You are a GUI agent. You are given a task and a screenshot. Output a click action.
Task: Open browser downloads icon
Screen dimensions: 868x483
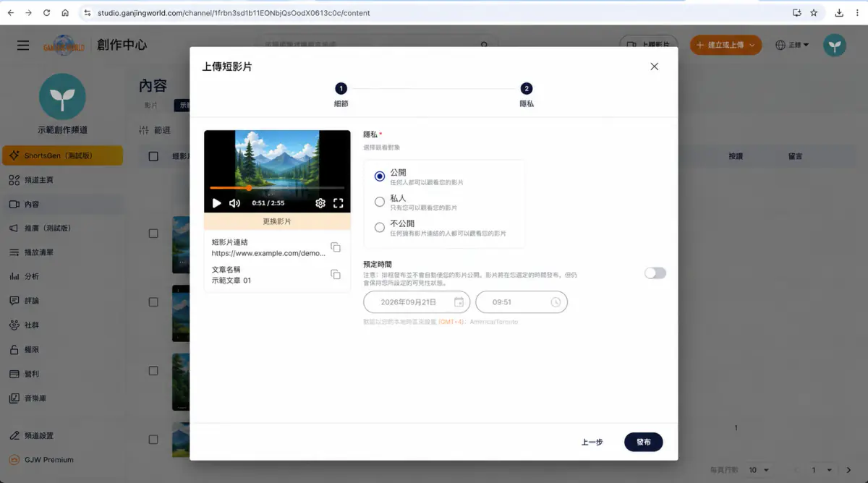(x=839, y=12)
